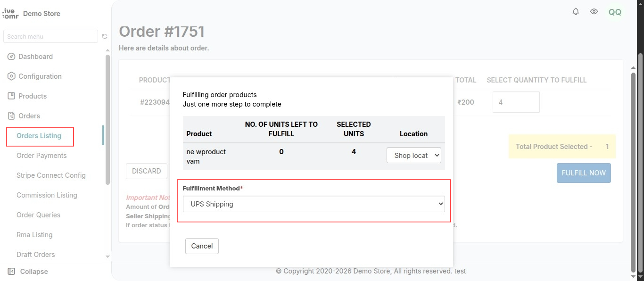Click the sidebar scroll-down arrow

click(x=107, y=256)
